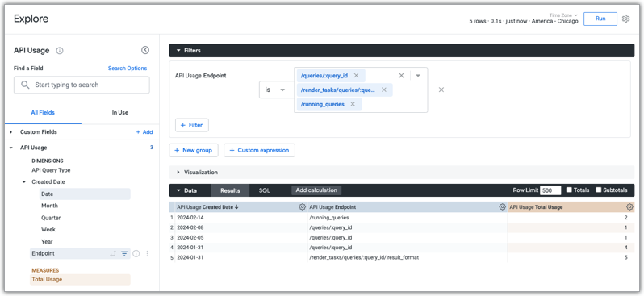Viewport: 644px width, 296px height.
Task: Click the Row Limit input field
Action: tap(550, 190)
